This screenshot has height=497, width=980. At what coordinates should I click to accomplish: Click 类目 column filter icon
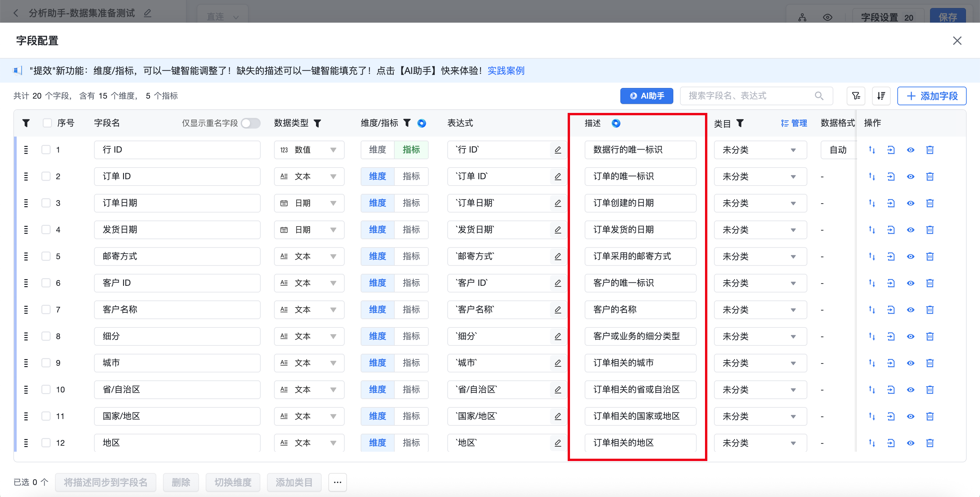click(x=740, y=123)
